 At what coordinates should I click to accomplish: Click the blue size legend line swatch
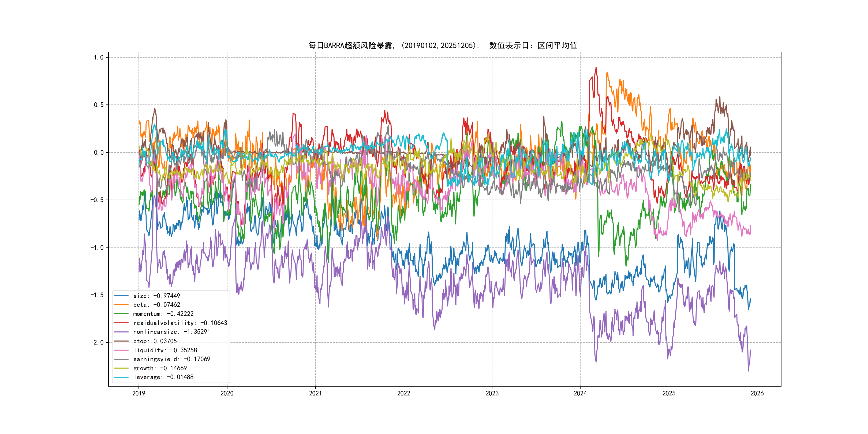(121, 296)
